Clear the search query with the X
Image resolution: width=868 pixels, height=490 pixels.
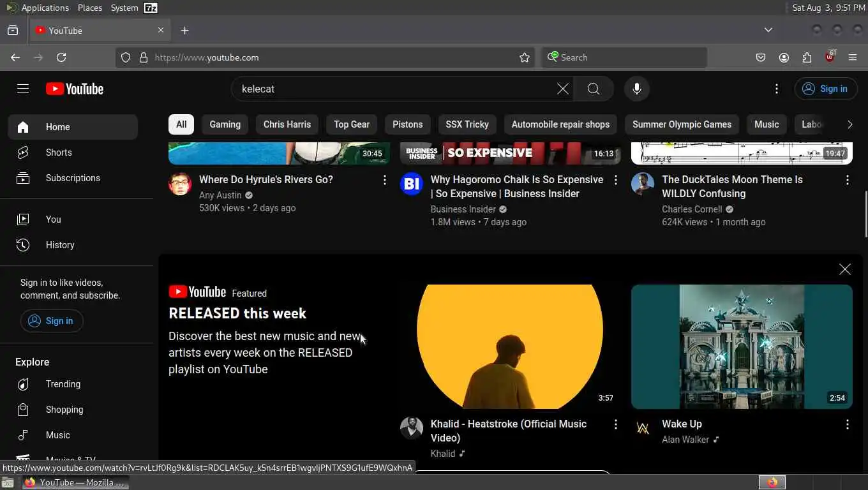point(563,89)
